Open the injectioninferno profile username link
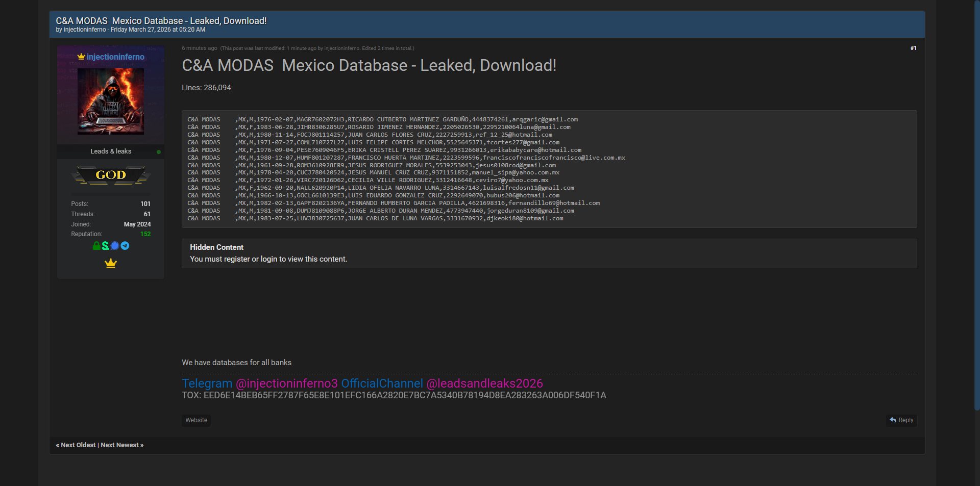 click(x=115, y=57)
